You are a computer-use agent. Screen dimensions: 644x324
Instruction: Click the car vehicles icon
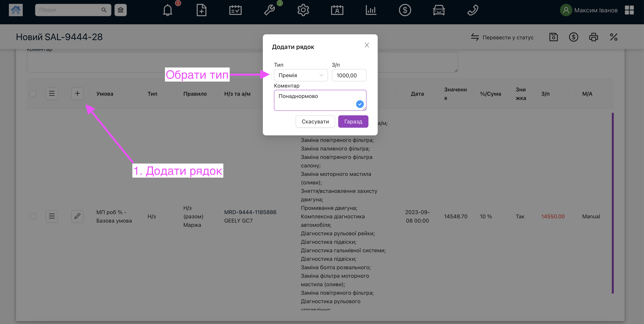(x=439, y=10)
